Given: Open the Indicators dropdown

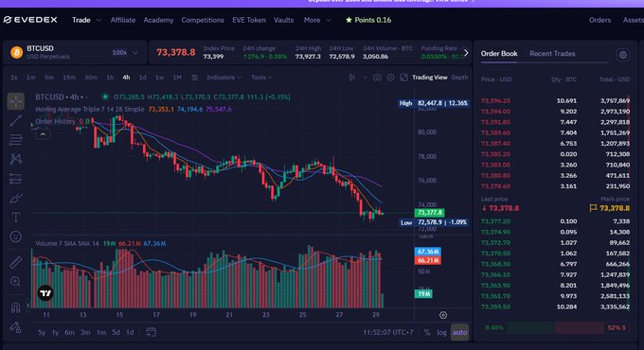Looking at the screenshot, I should (x=224, y=78).
